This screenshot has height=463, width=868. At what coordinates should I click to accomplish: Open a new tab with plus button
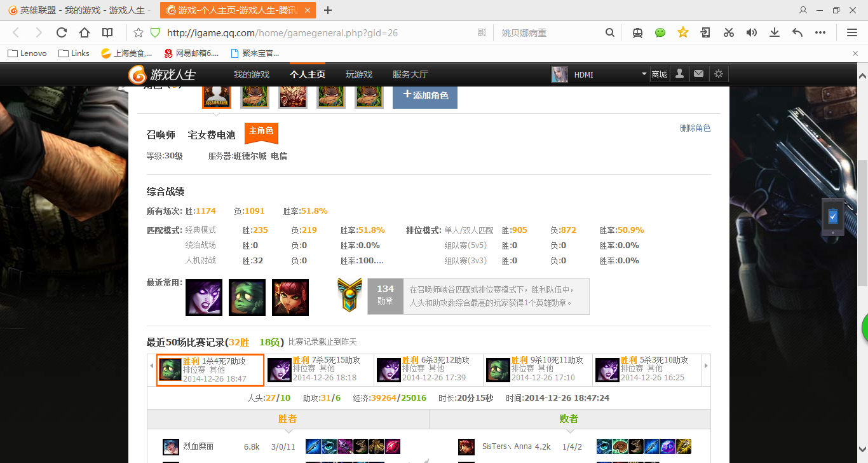pos(328,10)
